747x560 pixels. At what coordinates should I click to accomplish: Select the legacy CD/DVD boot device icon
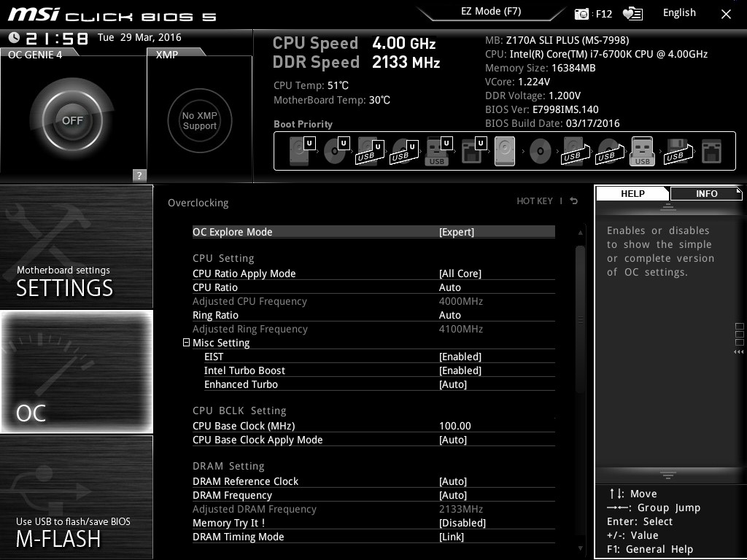(541, 152)
